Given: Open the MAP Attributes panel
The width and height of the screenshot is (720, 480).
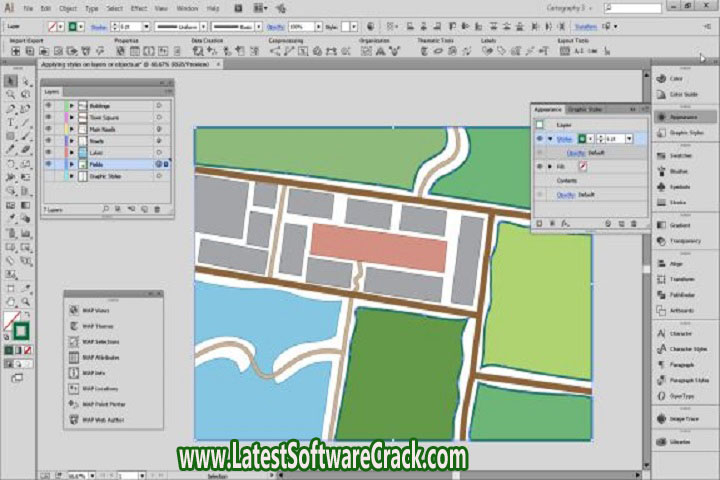Looking at the screenshot, I should tap(100, 357).
